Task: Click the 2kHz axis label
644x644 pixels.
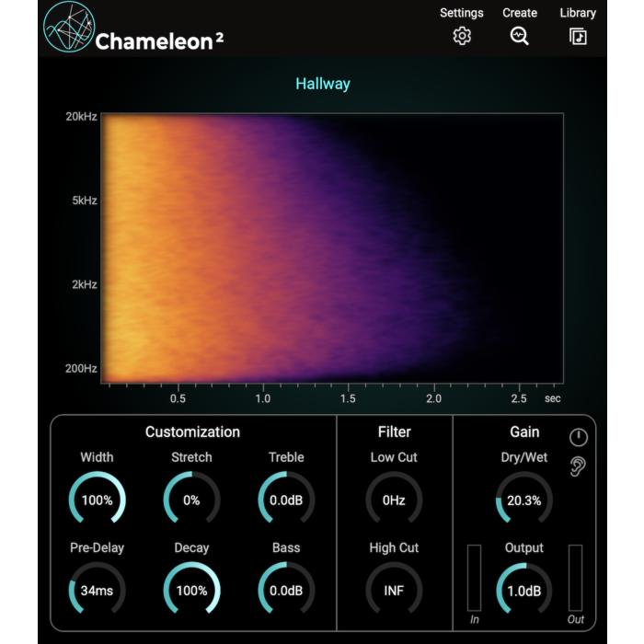Action: pos(85,284)
